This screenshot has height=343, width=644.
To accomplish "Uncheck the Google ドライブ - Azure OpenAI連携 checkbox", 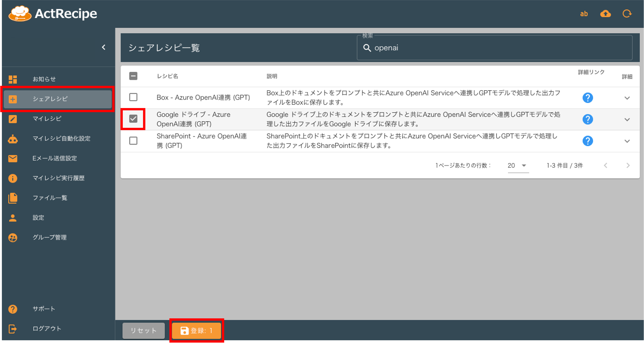I will 133,119.
